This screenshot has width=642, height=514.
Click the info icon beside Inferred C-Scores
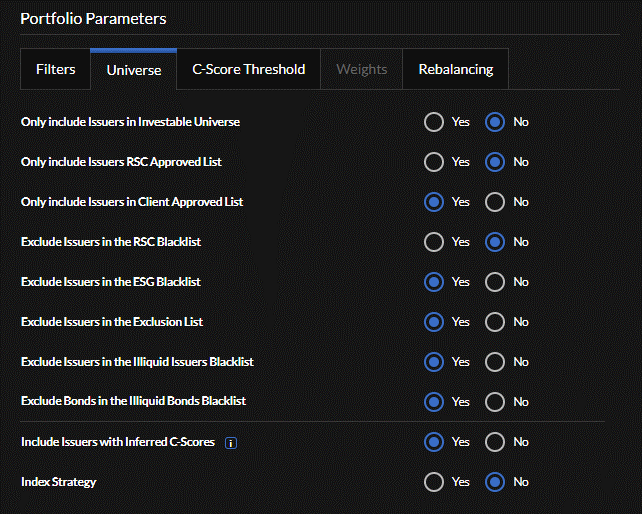231,442
